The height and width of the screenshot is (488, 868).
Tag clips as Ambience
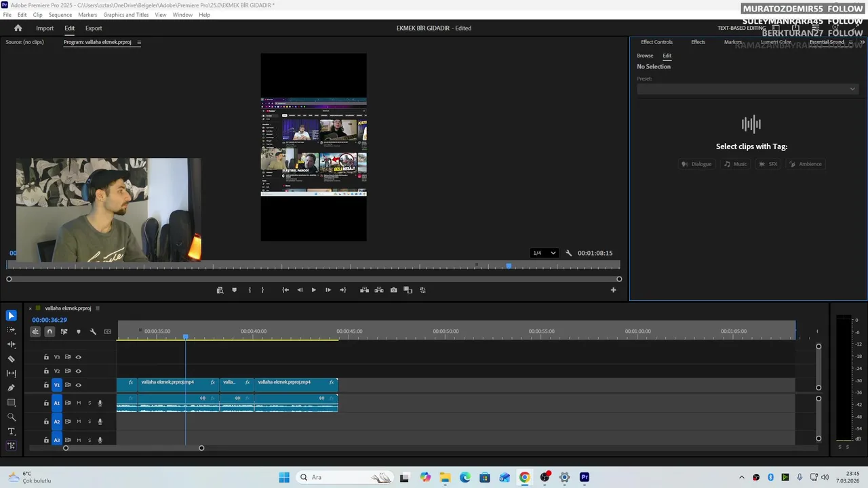(805, 164)
